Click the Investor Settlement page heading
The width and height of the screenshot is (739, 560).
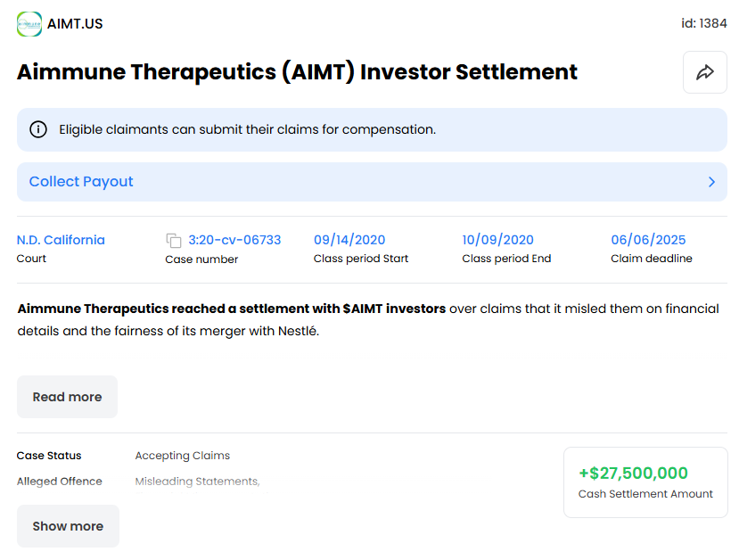pyautogui.click(x=297, y=72)
